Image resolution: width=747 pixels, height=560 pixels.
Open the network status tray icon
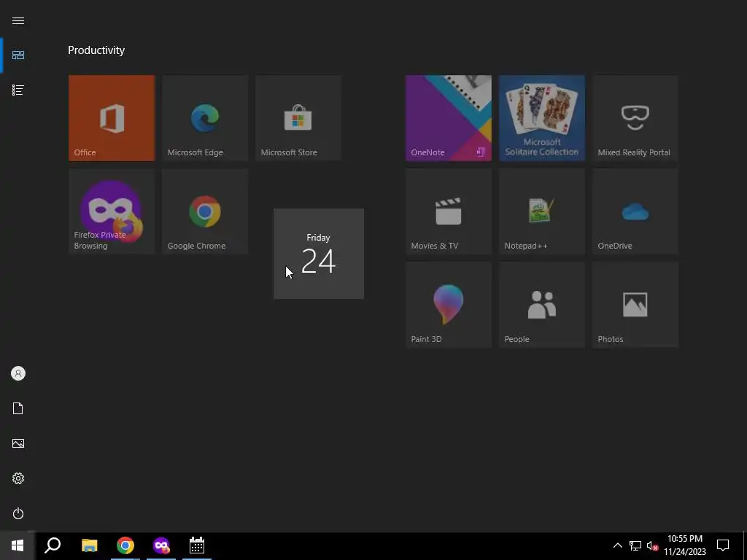point(635,545)
